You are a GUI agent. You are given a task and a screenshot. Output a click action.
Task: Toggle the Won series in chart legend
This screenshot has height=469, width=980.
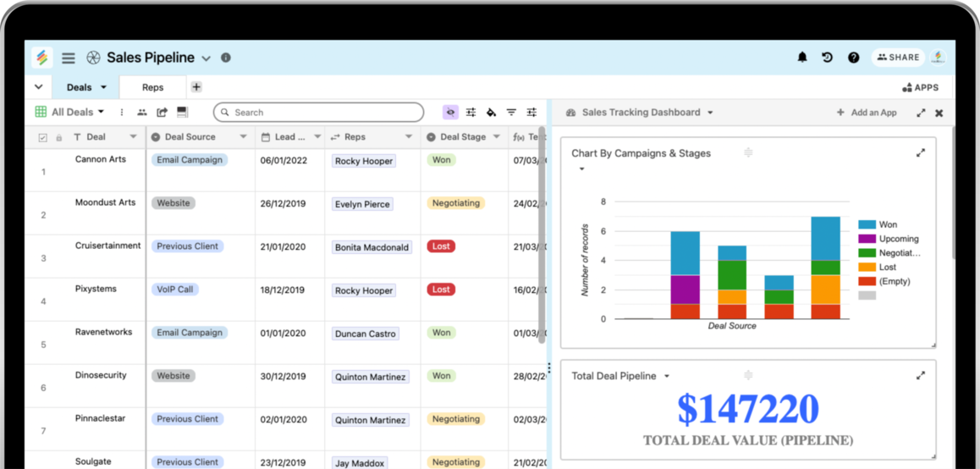887,224
